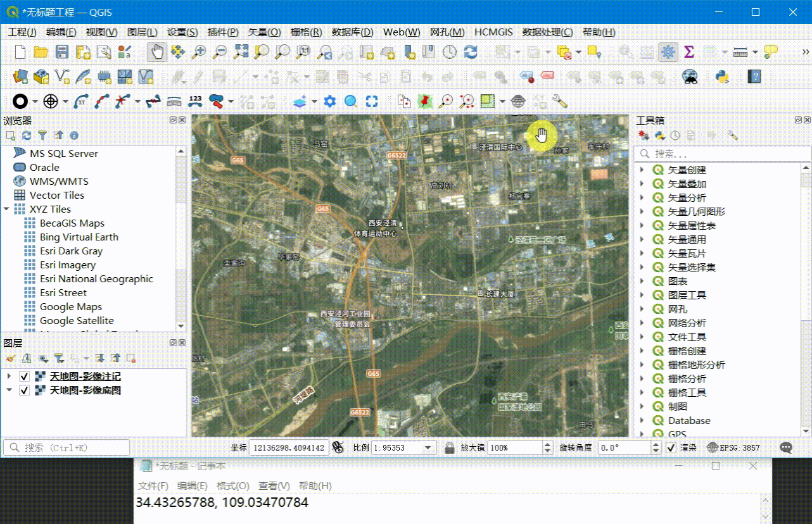Screen dimensions: 812x524
Task: Click the Map Tips speech bubble icon
Action: click(x=770, y=52)
